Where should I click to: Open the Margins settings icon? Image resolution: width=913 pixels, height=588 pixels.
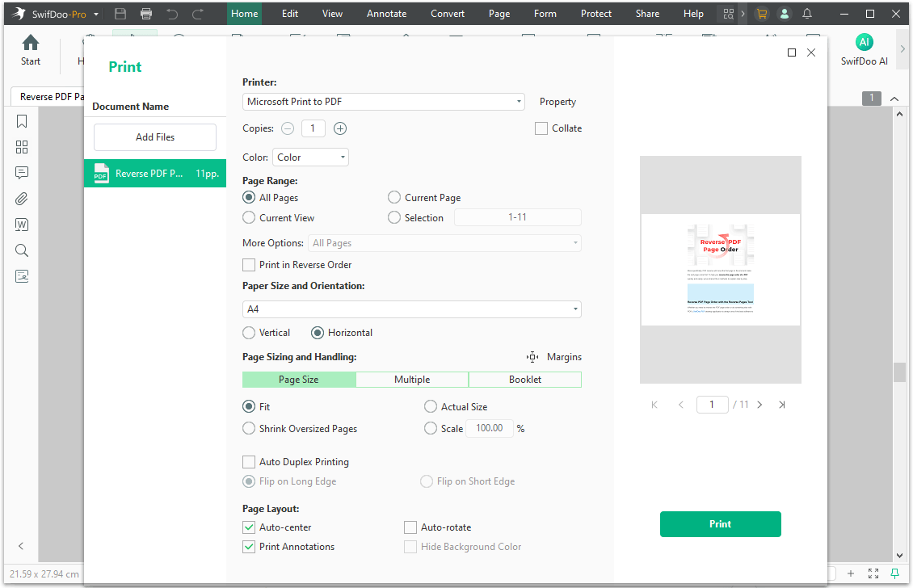[532, 357]
